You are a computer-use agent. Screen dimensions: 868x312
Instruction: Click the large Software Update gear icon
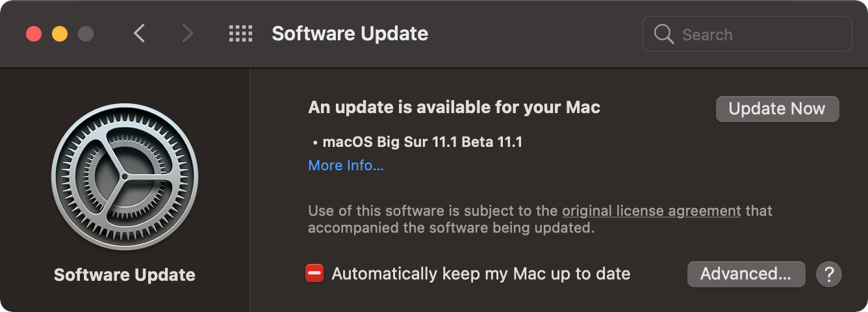click(124, 177)
